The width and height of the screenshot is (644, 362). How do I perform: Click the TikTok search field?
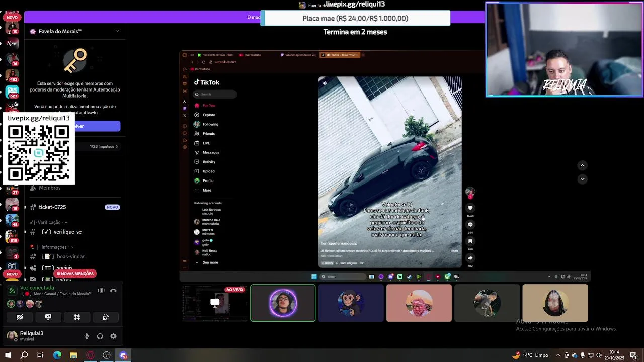point(215,94)
